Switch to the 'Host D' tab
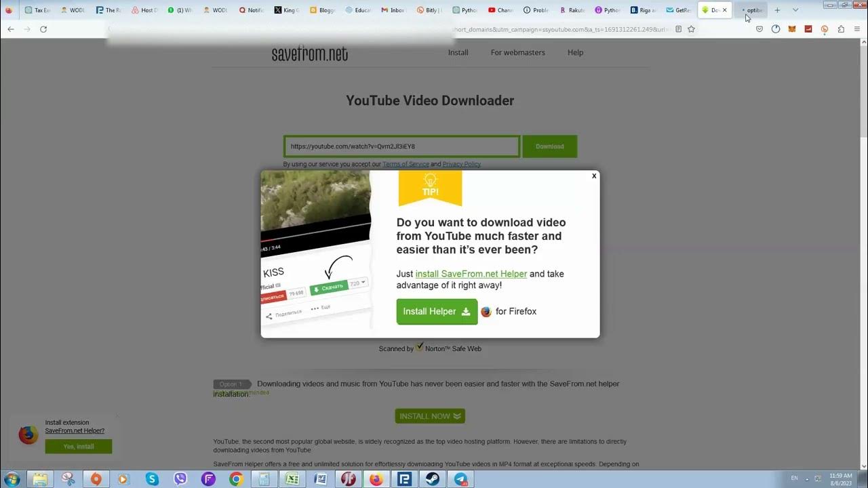 pos(144,10)
